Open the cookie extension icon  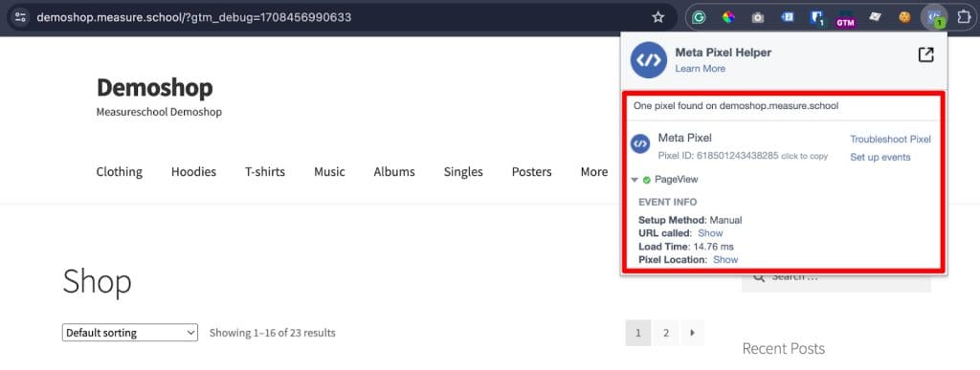[904, 17]
